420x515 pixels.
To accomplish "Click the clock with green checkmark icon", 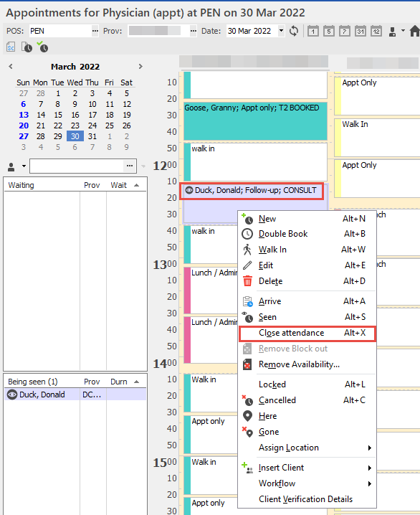I will pos(42,47).
